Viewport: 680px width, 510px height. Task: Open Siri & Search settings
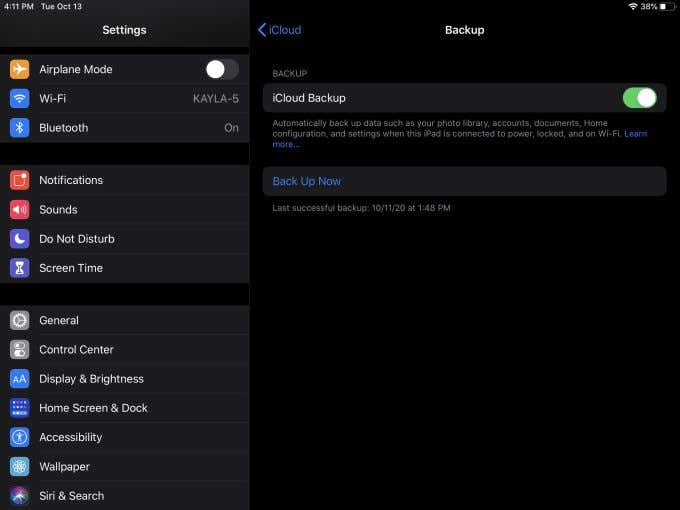point(124,496)
